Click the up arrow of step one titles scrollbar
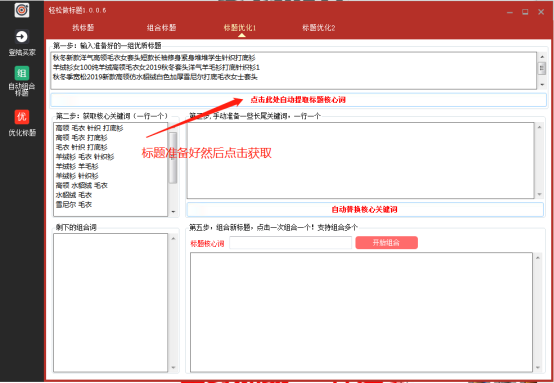The image size is (554, 383). click(x=542, y=56)
